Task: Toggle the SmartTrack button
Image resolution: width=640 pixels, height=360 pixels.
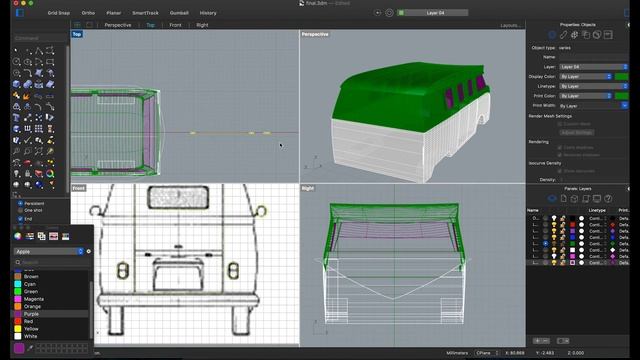Action: (x=145, y=13)
